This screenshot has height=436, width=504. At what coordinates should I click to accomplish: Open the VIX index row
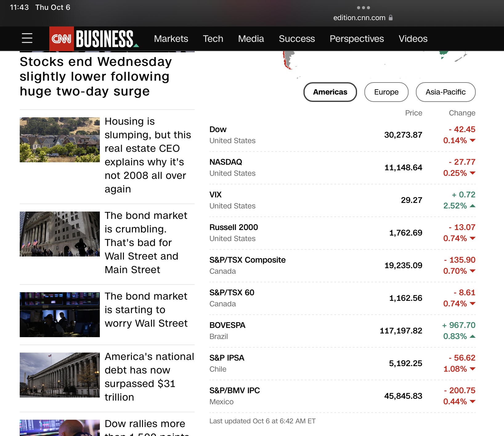(343, 200)
